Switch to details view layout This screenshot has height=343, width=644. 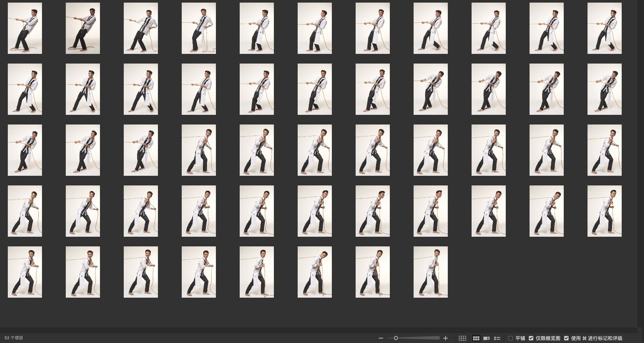tap(486, 338)
